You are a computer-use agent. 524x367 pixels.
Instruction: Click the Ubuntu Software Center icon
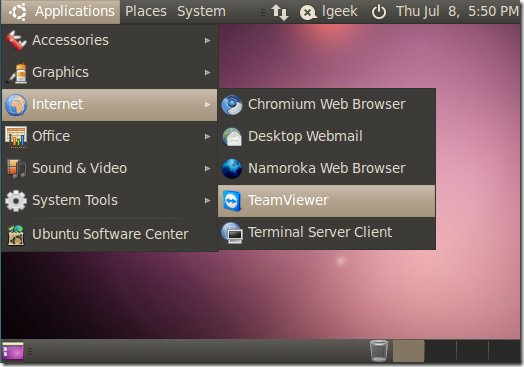[x=16, y=235]
